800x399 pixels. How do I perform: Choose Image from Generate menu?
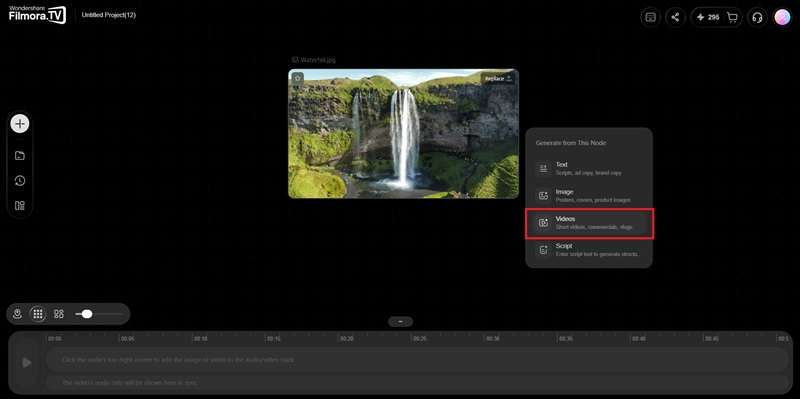[589, 195]
